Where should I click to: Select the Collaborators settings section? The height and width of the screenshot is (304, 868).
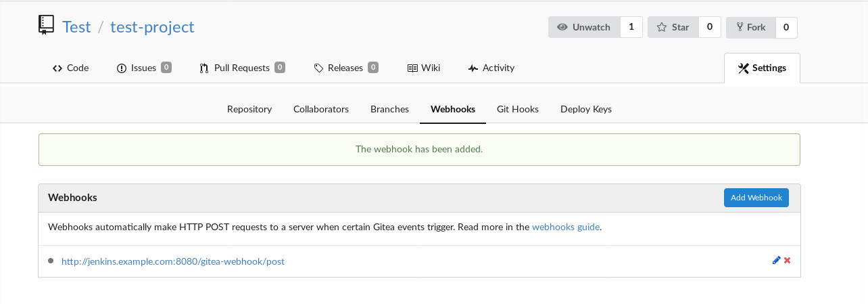(x=321, y=109)
